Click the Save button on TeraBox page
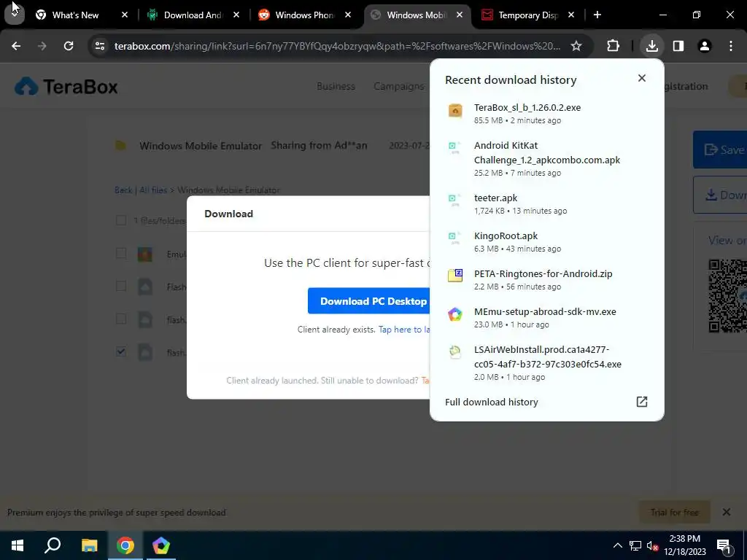This screenshot has width=747, height=560. [x=720, y=149]
